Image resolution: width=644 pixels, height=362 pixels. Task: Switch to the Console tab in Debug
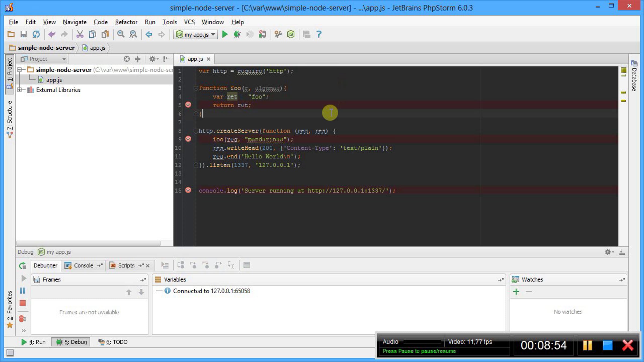pyautogui.click(x=83, y=265)
